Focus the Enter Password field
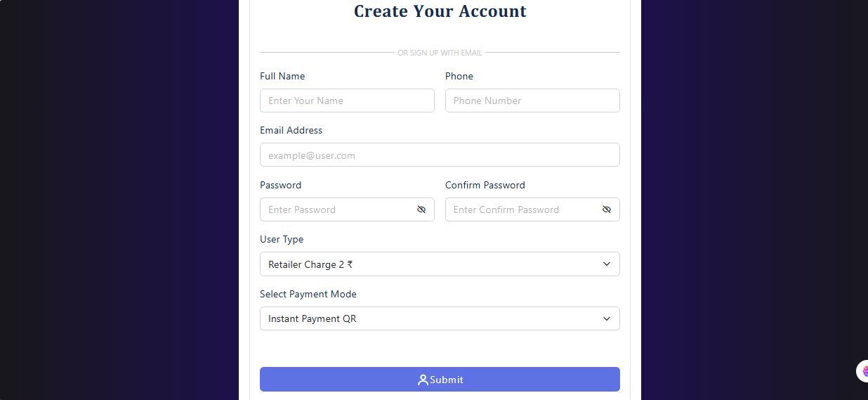The image size is (868, 400). click(347, 209)
